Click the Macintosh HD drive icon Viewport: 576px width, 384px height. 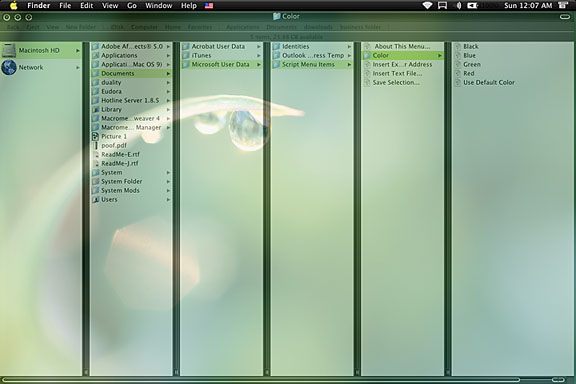tap(9, 51)
